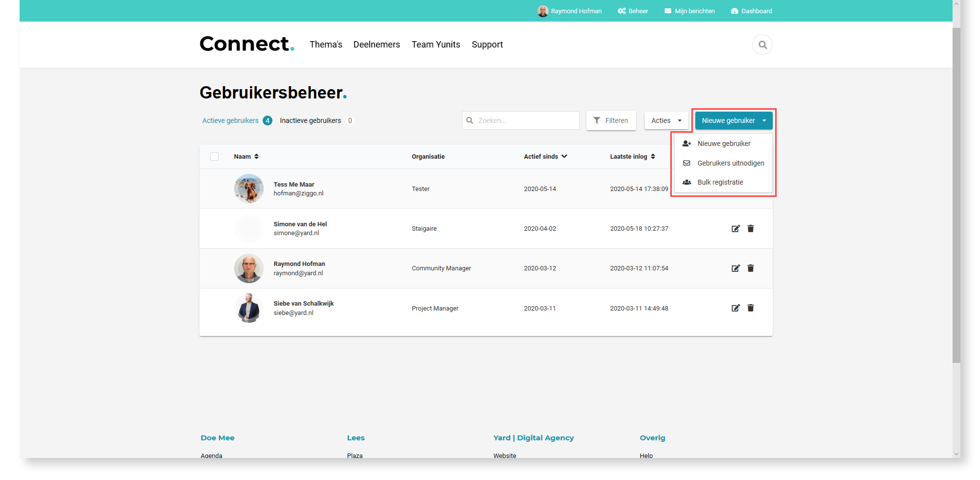Choose Nieuwe gebruiker from dropdown menu
This screenshot has height=480, width=980.
coord(723,144)
